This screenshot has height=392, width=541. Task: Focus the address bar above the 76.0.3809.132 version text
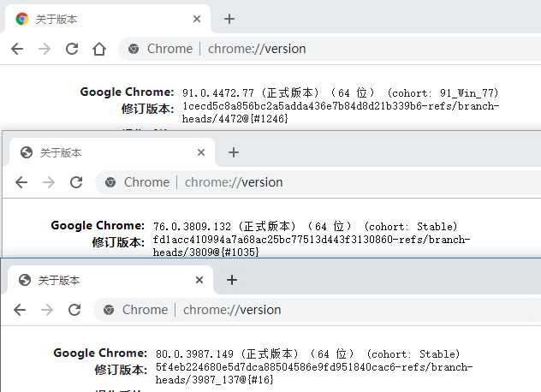point(342,182)
